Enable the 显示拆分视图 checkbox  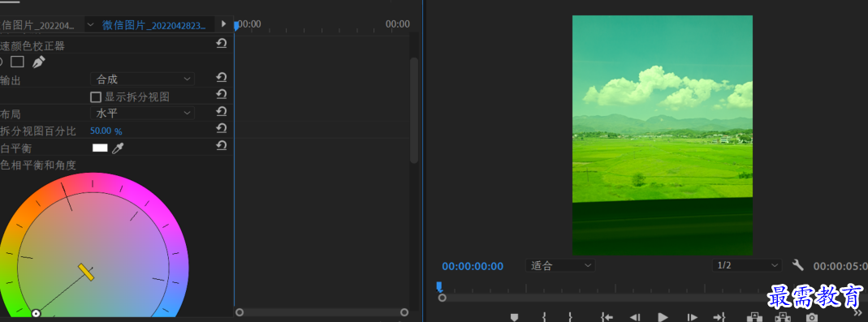pyautogui.click(x=96, y=97)
